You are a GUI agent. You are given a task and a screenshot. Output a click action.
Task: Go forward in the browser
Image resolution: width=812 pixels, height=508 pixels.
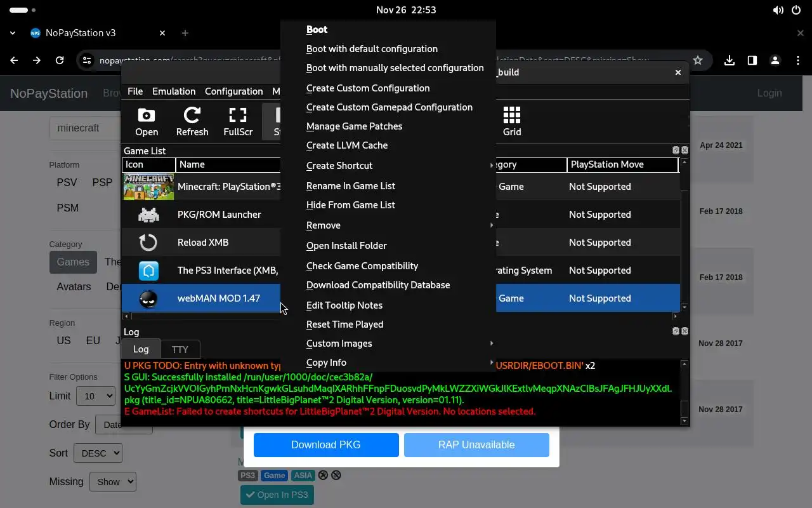click(37, 60)
